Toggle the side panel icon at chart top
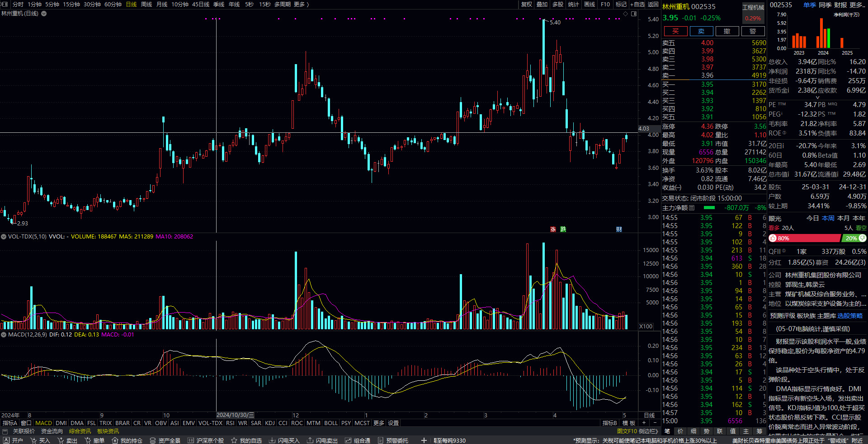Viewport: 868px width, 444px height. pos(634,14)
